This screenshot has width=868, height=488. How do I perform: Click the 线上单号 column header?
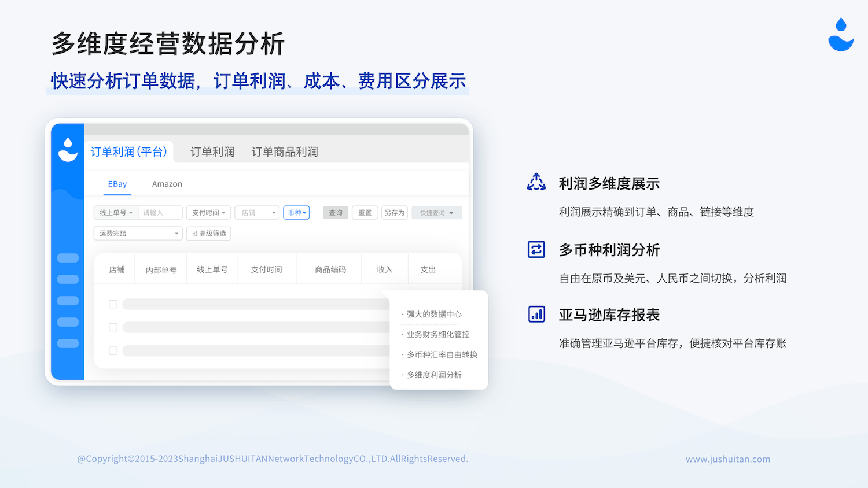(x=212, y=269)
